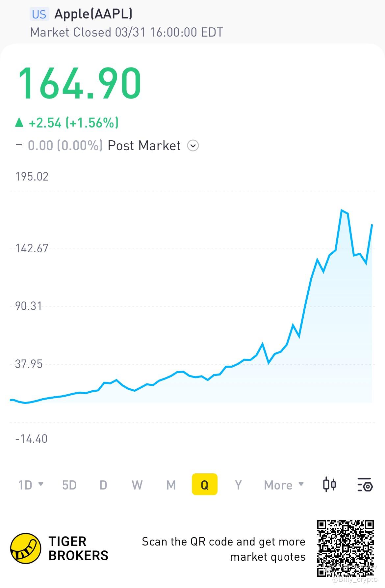
Task: Open the chart indicator settings icon
Action: click(365, 485)
